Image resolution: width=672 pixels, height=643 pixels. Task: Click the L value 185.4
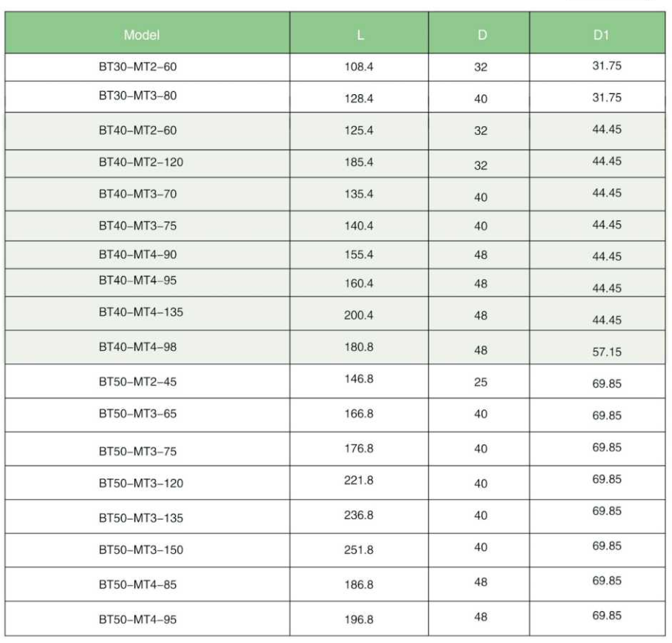coord(359,162)
